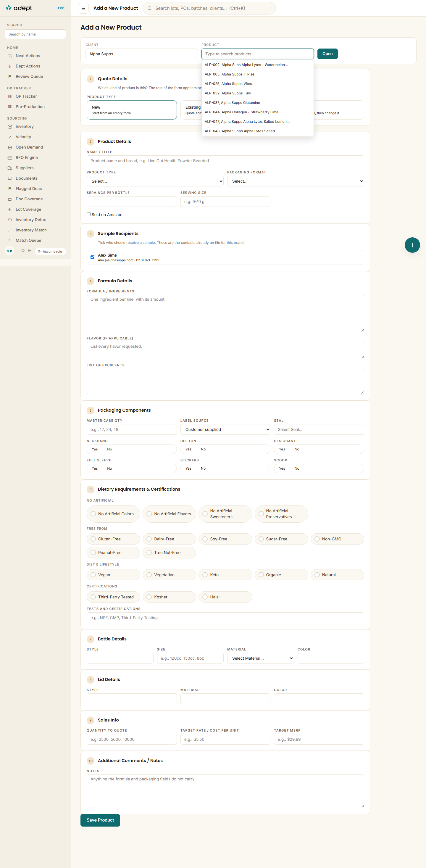Click the Quantity to Quote field

pyautogui.click(x=132, y=739)
